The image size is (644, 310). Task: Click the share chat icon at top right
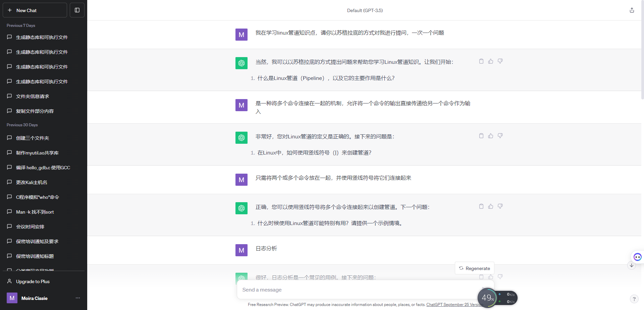[632, 10]
